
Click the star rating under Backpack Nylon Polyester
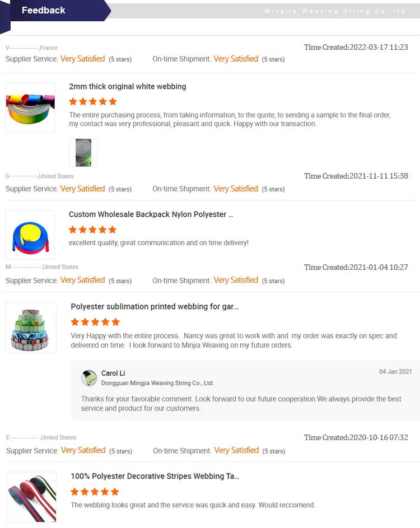click(92, 230)
